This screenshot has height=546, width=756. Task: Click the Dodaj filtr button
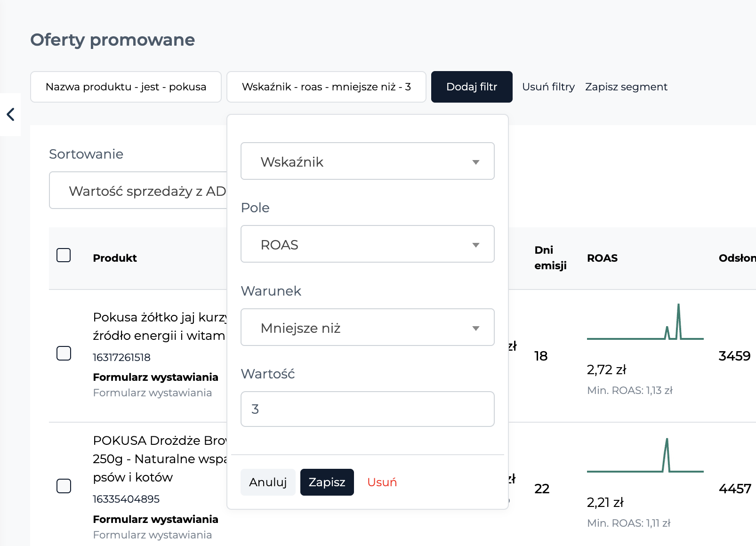click(x=472, y=87)
